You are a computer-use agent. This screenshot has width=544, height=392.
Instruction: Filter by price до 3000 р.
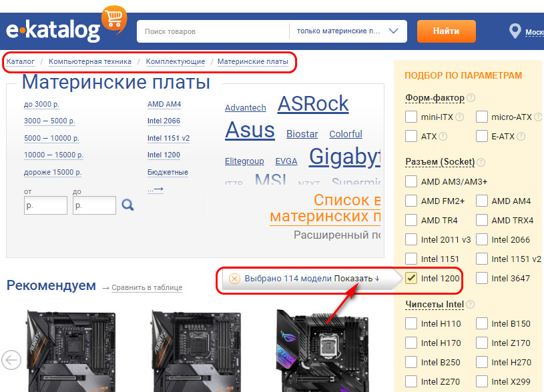point(41,104)
